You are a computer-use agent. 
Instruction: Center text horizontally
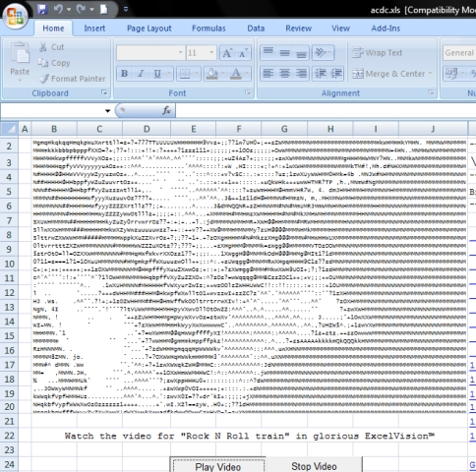pos(284,74)
